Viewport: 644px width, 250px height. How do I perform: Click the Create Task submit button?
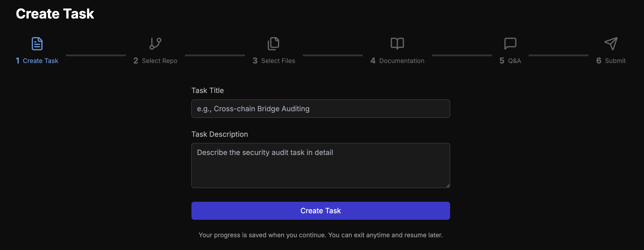point(321,210)
